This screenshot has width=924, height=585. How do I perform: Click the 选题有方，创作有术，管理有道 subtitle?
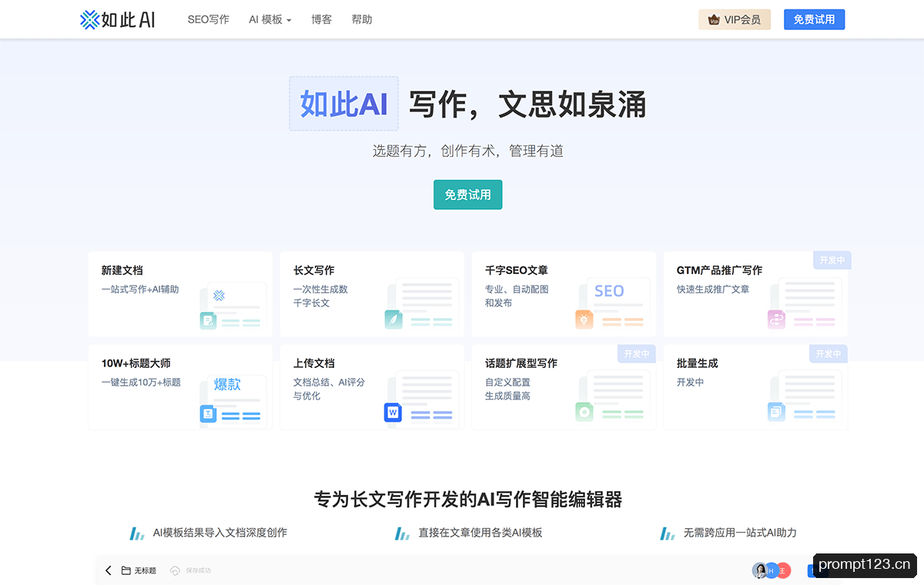click(468, 151)
